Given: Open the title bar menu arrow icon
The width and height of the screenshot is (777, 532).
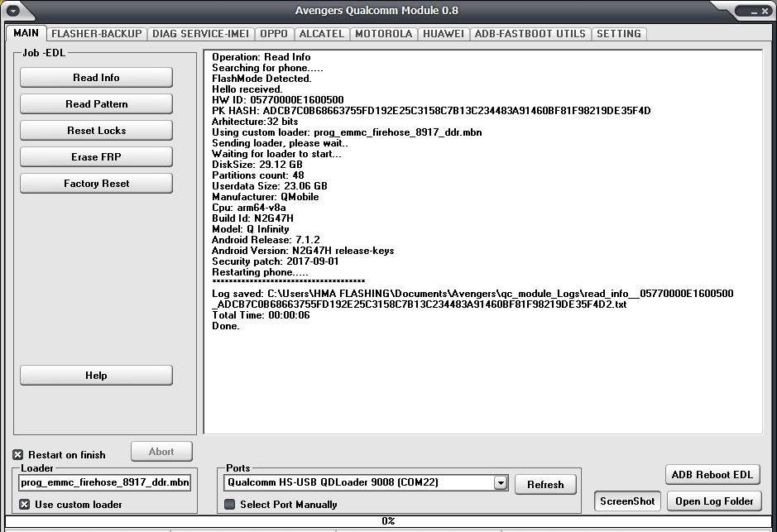Looking at the screenshot, I should [13, 10].
